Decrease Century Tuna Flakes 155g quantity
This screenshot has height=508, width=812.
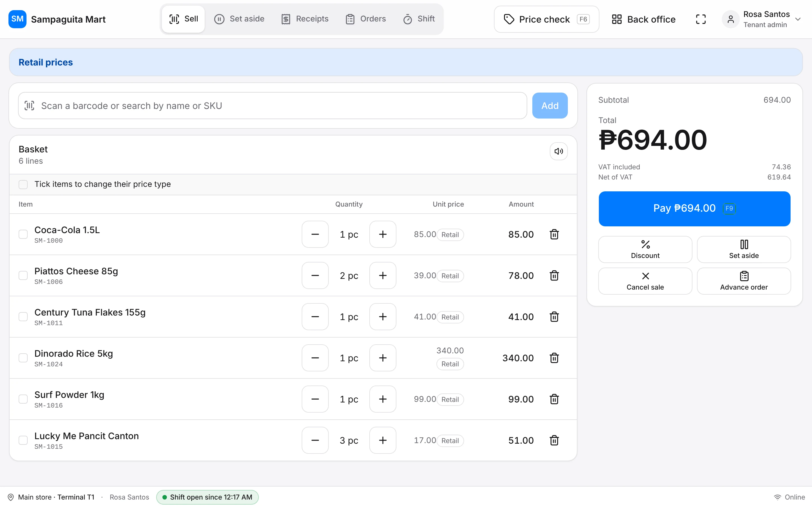pyautogui.click(x=315, y=316)
